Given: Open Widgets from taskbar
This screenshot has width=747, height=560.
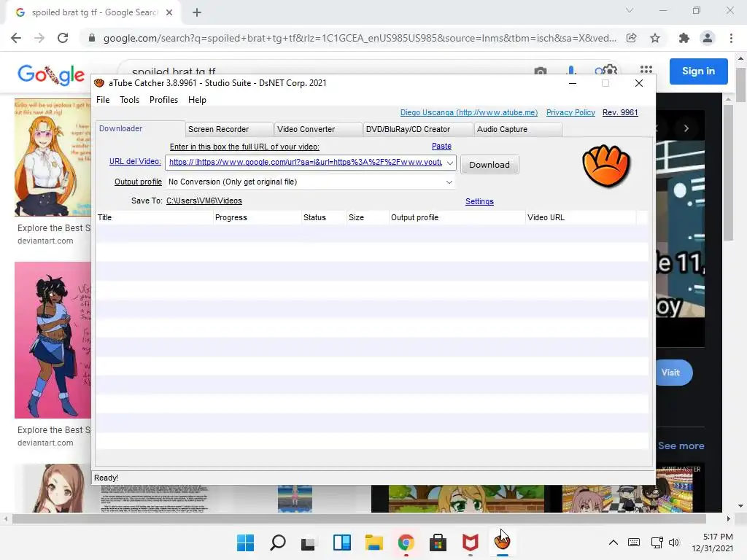Looking at the screenshot, I should coord(342,542).
